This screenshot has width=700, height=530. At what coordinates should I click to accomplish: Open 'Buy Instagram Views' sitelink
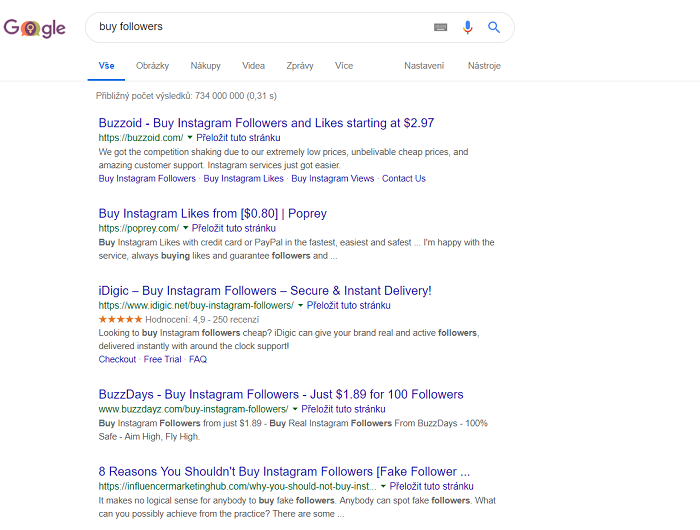(333, 179)
